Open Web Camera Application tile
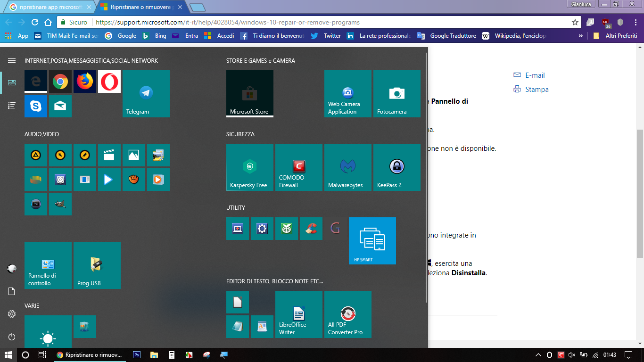 [x=348, y=94]
